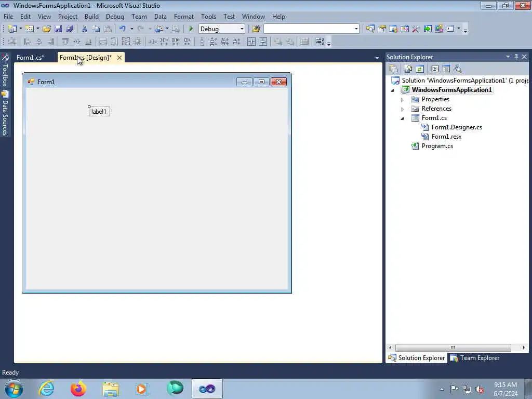Open the Solution Explorer window position dropdown
Screen dimensions: 532x399
(x=508, y=57)
